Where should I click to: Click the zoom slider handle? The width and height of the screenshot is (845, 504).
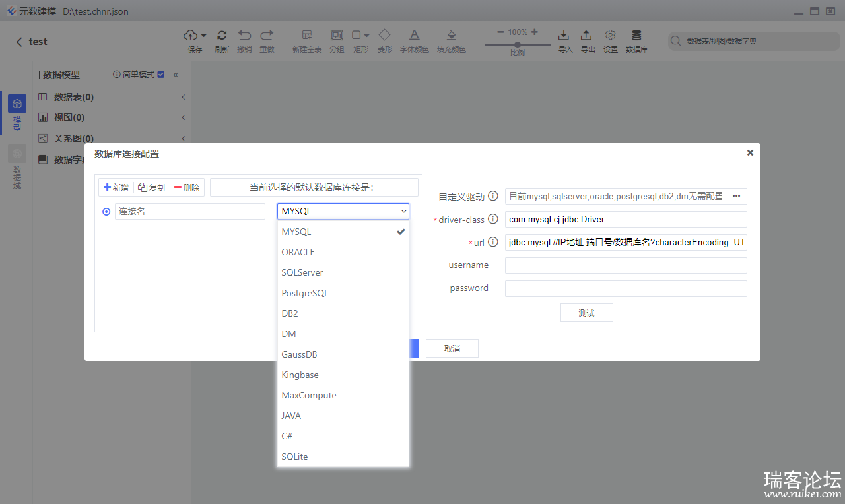(517, 45)
